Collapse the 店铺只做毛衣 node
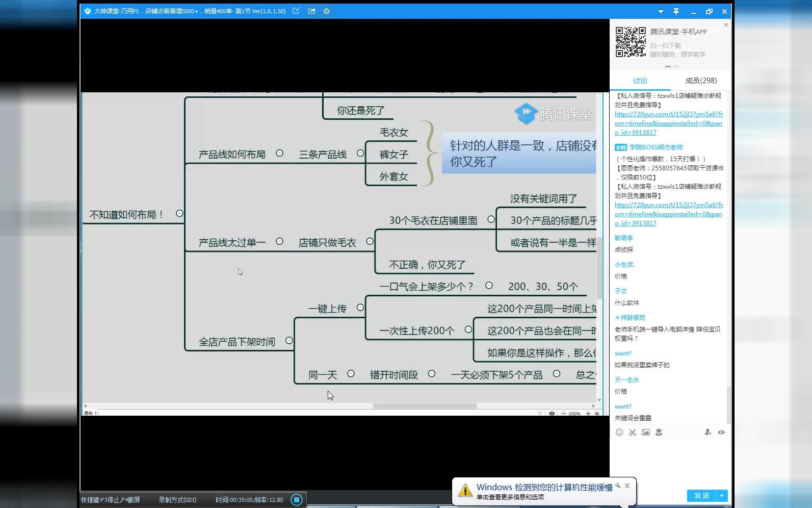 pyautogui.click(x=370, y=241)
